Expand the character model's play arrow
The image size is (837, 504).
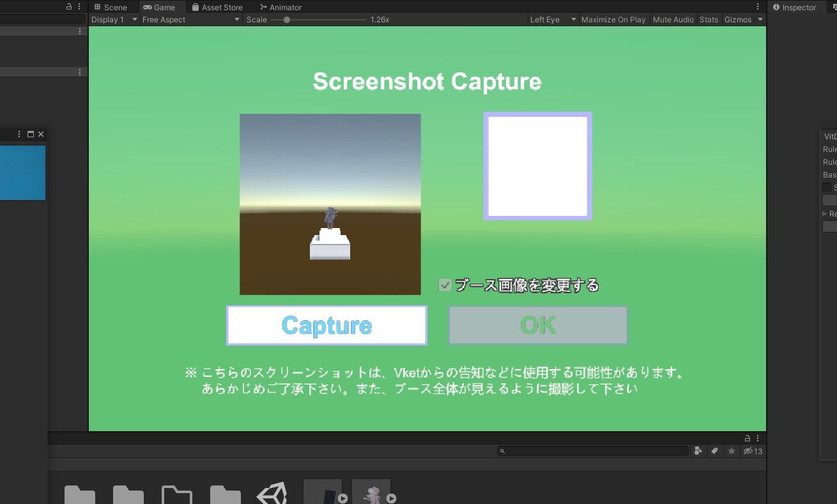coord(392,498)
